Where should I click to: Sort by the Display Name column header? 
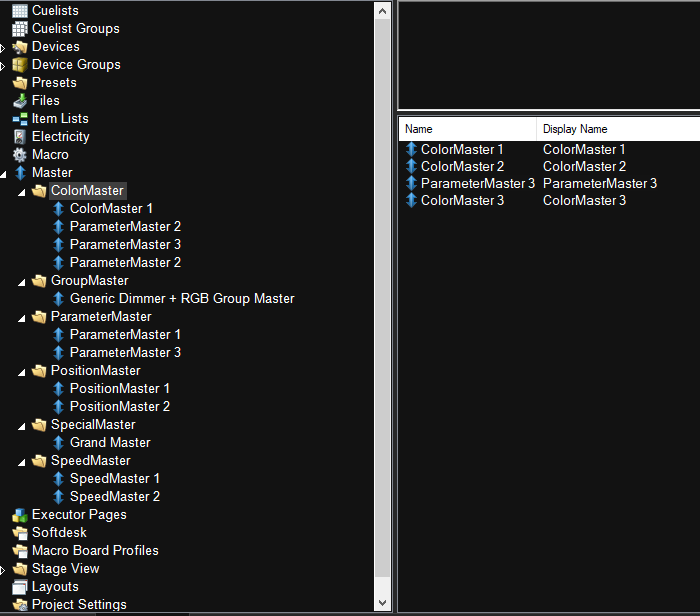coord(575,129)
